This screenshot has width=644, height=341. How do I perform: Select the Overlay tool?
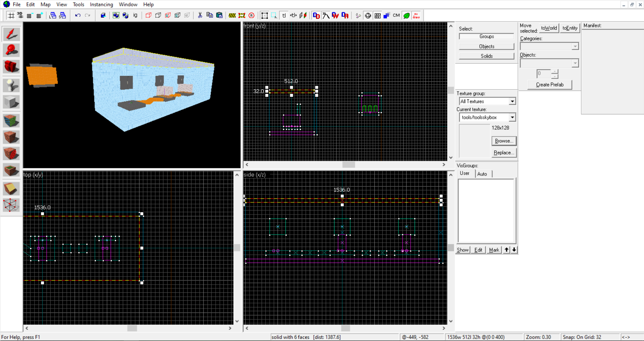click(11, 170)
